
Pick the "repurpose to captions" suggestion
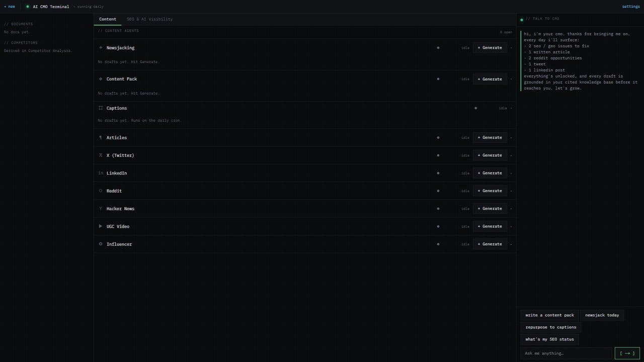[551, 327]
